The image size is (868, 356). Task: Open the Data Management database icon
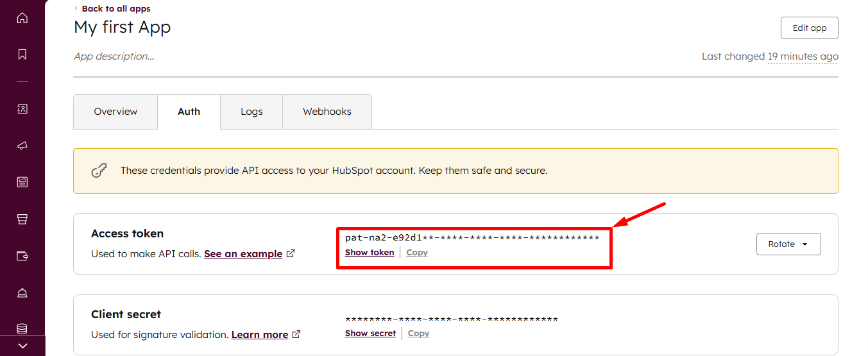(x=22, y=329)
